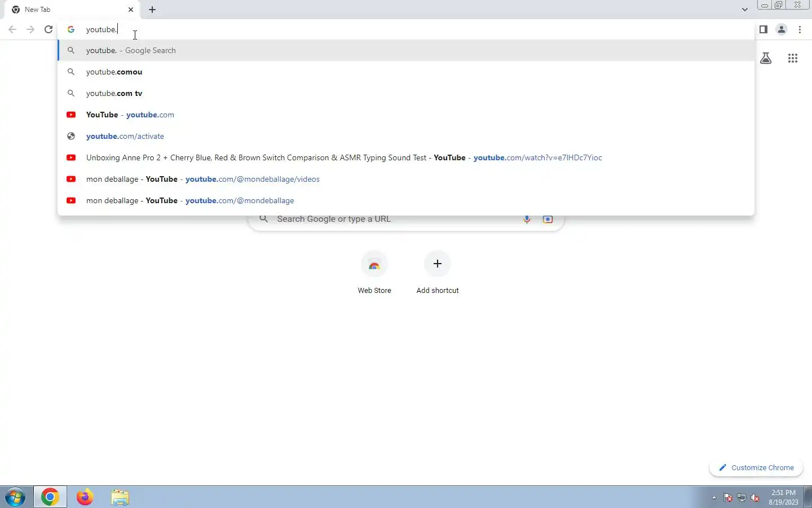This screenshot has width=812, height=508.
Task: Open Windows Explorer from the taskbar
Action: point(120,497)
